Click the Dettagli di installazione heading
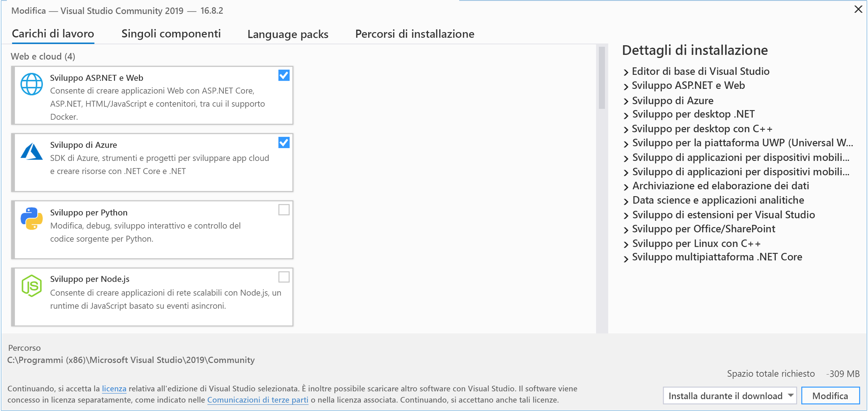Image resolution: width=868 pixels, height=411 pixels. tap(695, 50)
